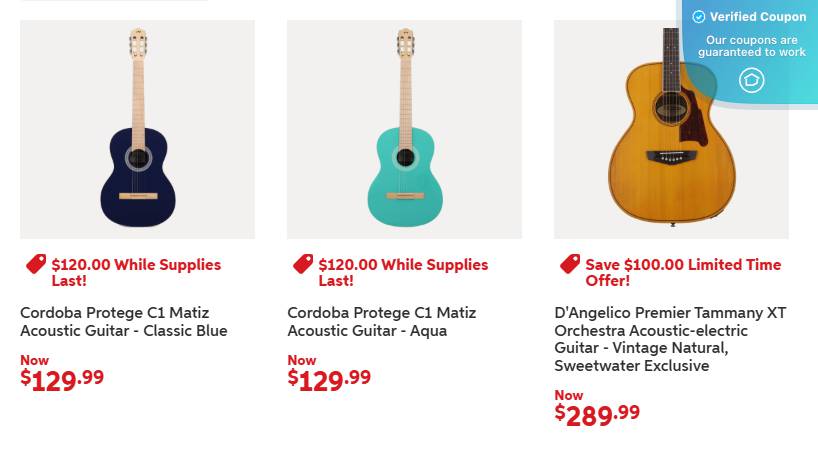Click the red tag icon beside Classic Blue deal
Viewport: 818px width, 473px height.
pos(36,264)
